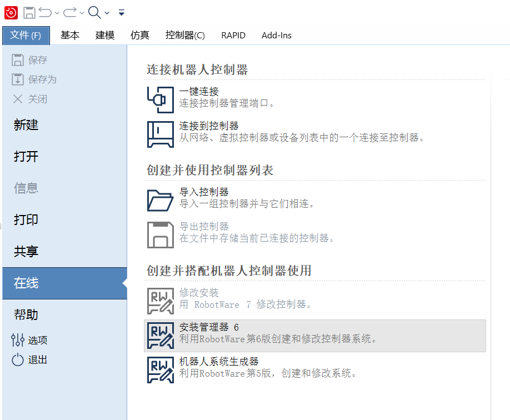Click the 导出控制器 floppy disk icon
Screen dimensions: 510x420
click(x=161, y=235)
